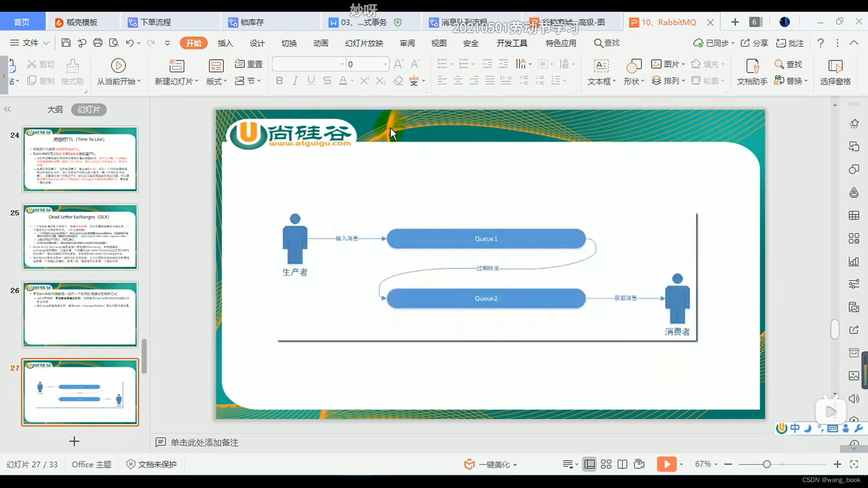The image size is (868, 488).
Task: Click the zoom in plus button
Action: (x=837, y=464)
